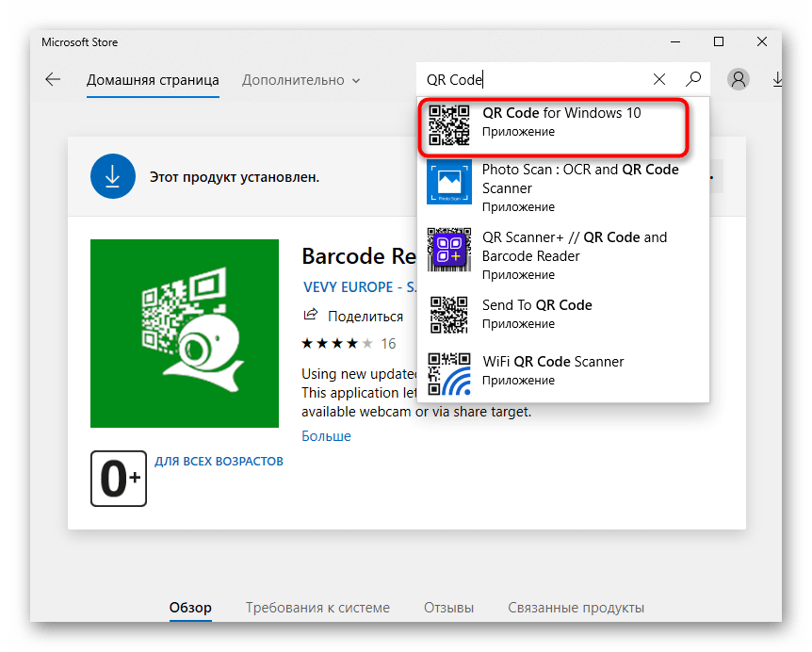The height and width of the screenshot is (652, 812).
Task: Clear the search field with the X icon
Action: [x=659, y=79]
